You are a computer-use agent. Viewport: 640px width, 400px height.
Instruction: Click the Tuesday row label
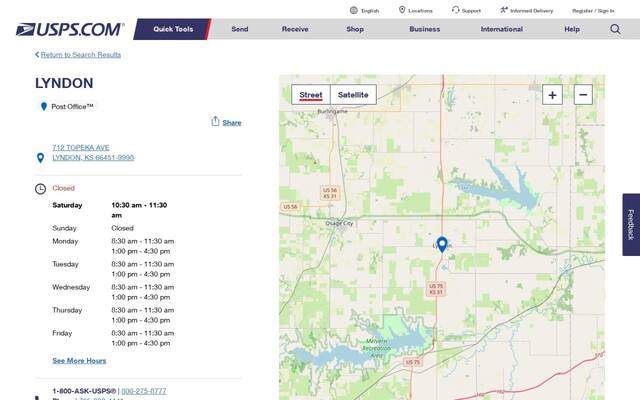click(65, 264)
